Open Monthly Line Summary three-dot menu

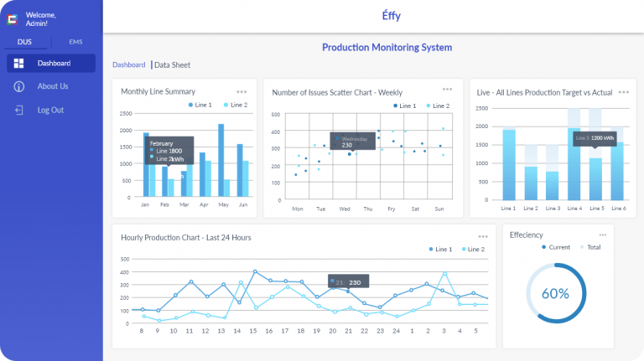241,92
